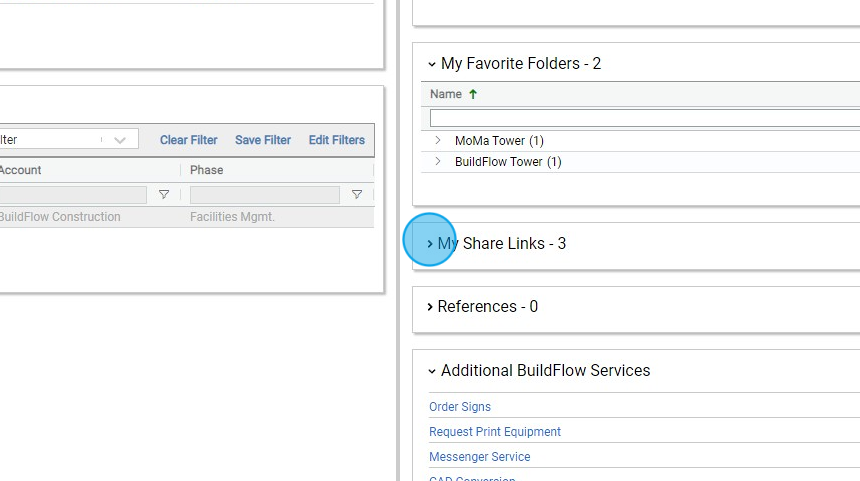Click the Phase column filter funnel icon
This screenshot has width=860, height=481.
point(357,195)
